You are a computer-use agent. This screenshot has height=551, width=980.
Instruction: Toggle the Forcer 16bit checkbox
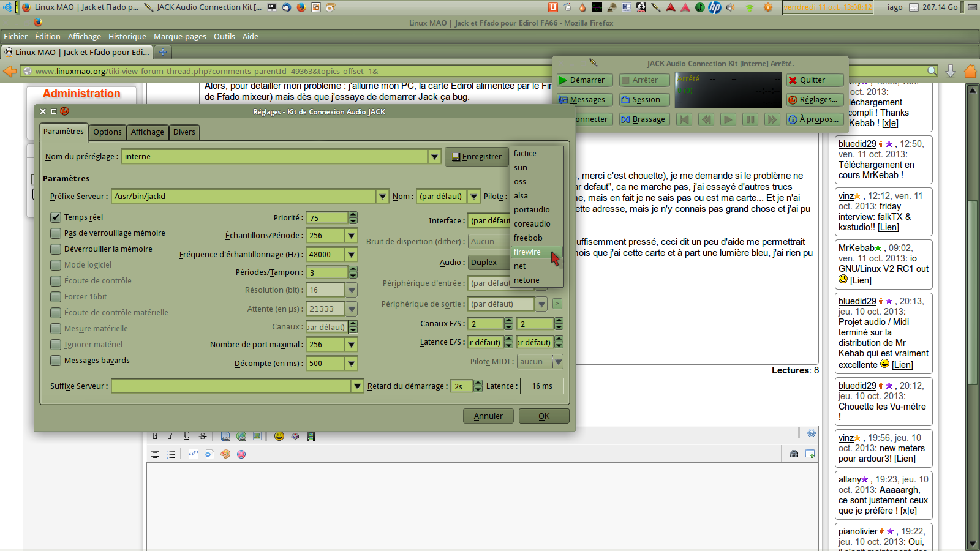56,297
